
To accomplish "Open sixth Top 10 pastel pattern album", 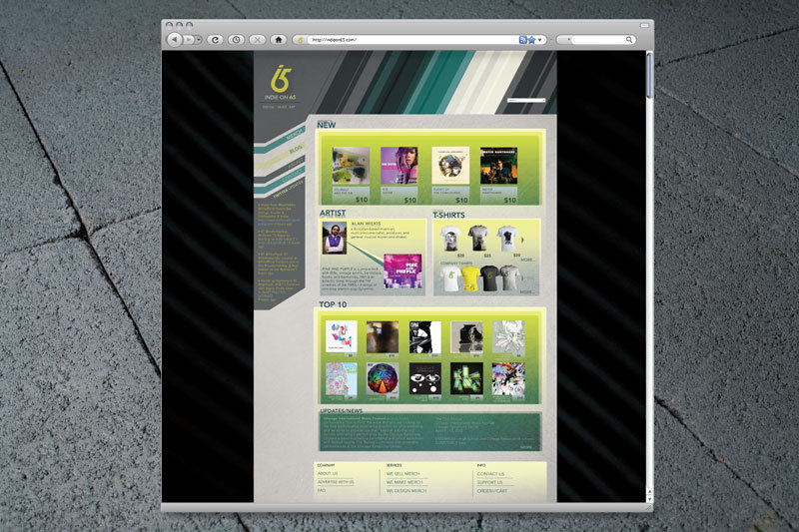I will coord(341,378).
